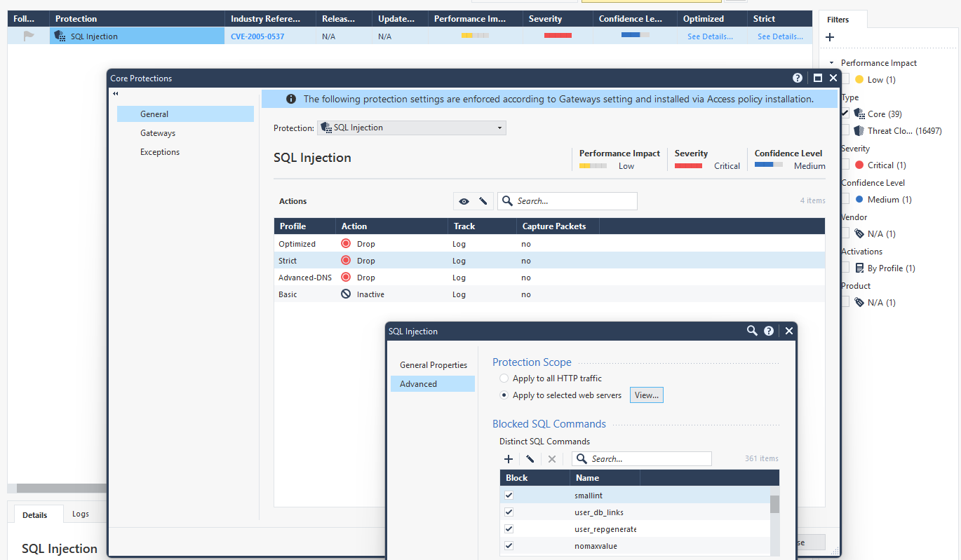Open the CVE-2005-0537 reference link
This screenshot has height=560, width=961.
tap(257, 36)
